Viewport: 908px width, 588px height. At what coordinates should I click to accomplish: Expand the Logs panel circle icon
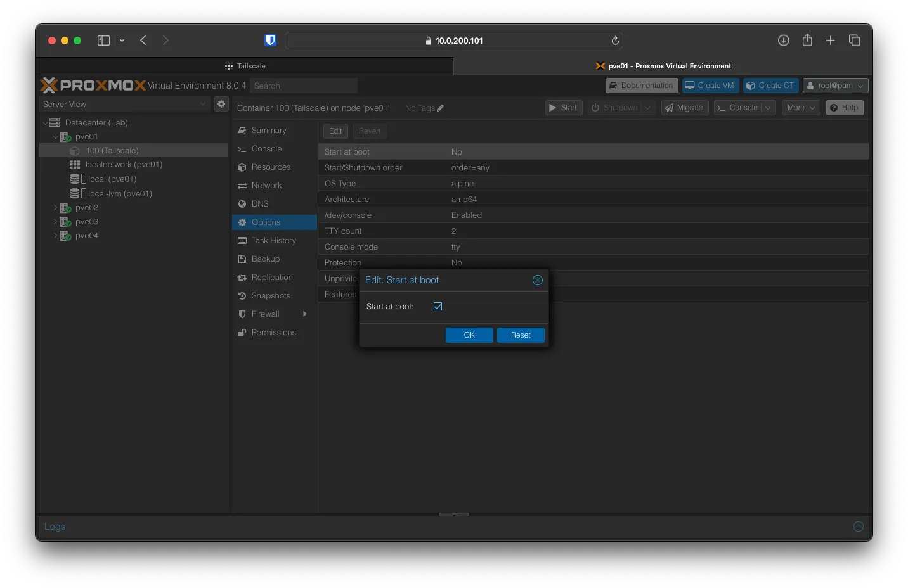tap(859, 527)
